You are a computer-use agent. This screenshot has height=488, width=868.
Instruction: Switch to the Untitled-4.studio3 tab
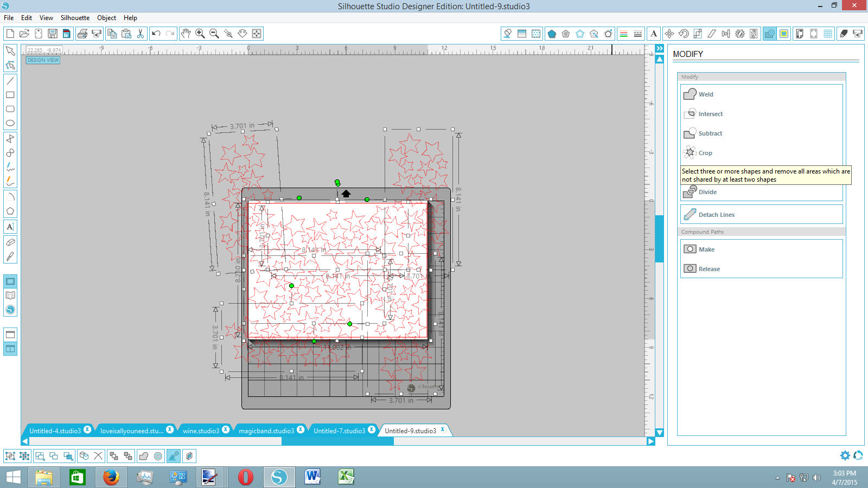[55, 431]
